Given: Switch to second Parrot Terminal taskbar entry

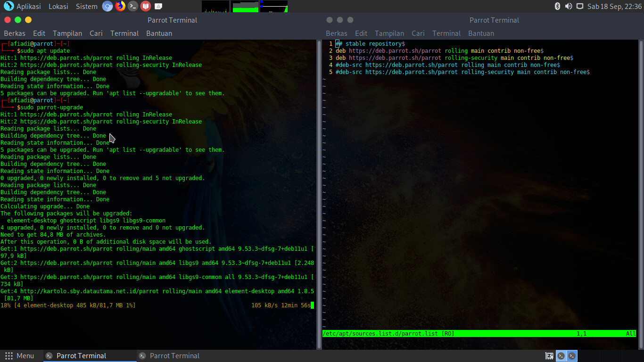Looking at the screenshot, I should (x=183, y=356).
